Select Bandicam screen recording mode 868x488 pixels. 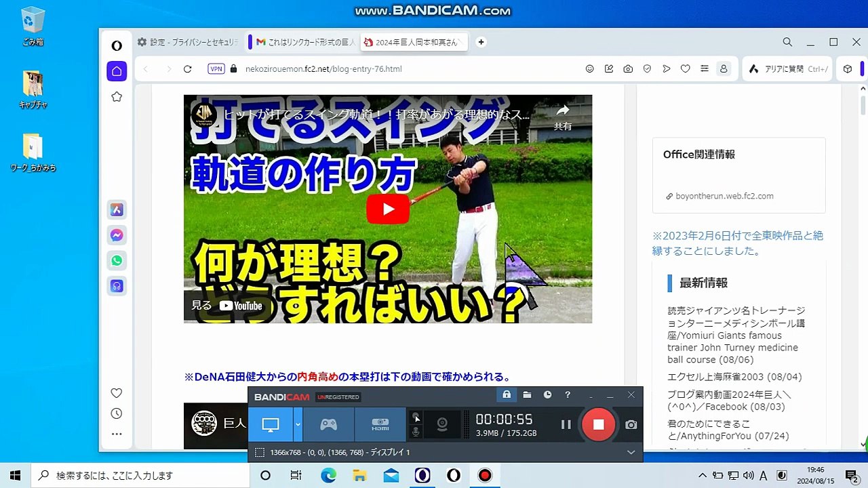(271, 424)
